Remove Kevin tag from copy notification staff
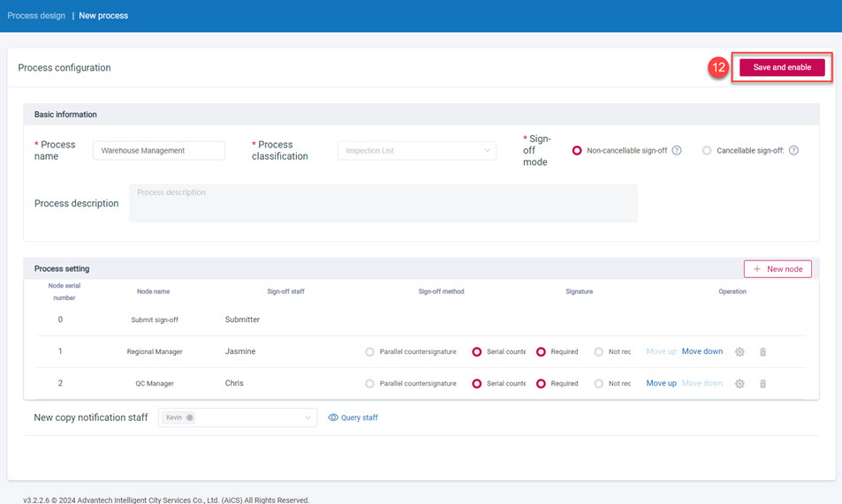 pos(190,417)
